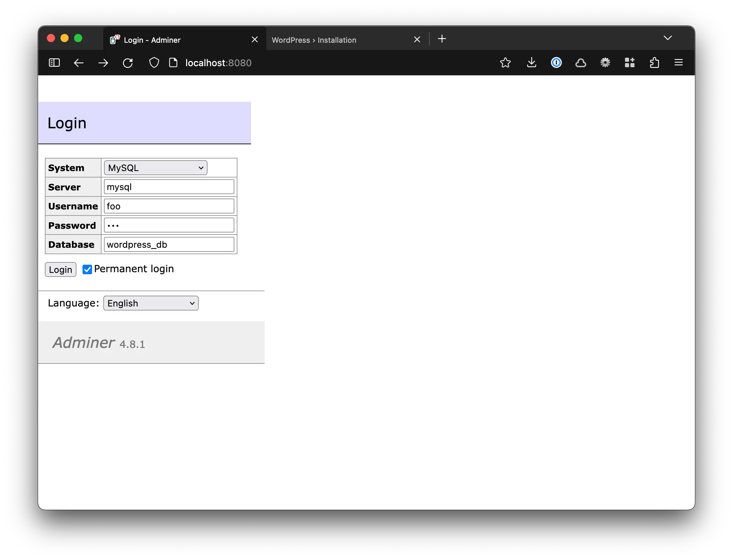The width and height of the screenshot is (733, 560).
Task: Click the Adminer 4.8.1 footer text
Action: click(x=99, y=343)
